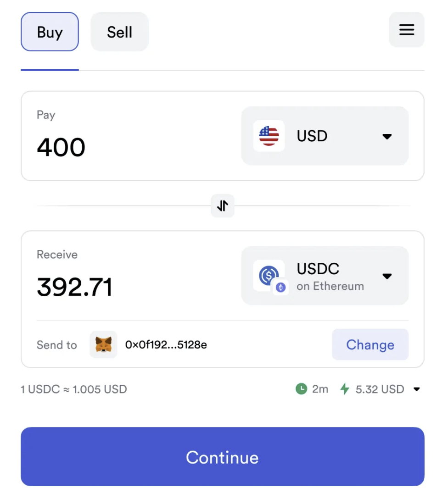The width and height of the screenshot is (448, 499).
Task: Click the US flag icon
Action: coord(269,136)
